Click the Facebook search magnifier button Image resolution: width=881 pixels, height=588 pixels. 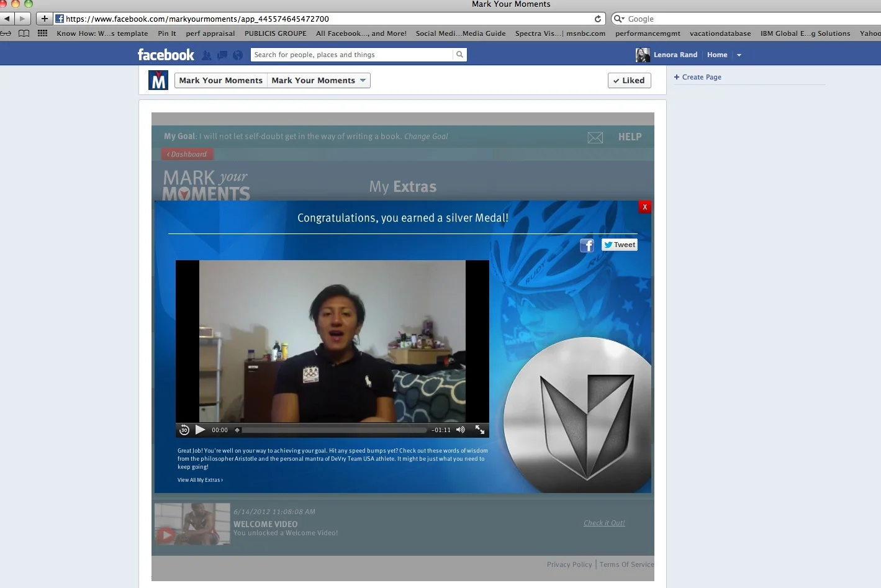click(459, 55)
